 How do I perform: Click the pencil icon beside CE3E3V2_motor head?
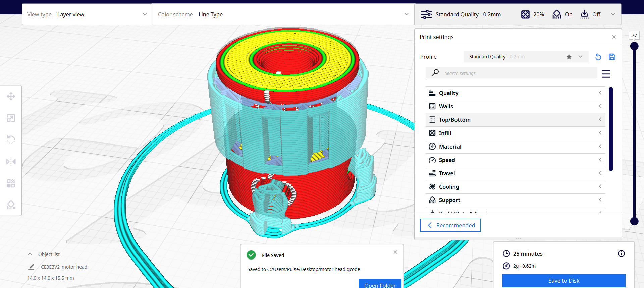[31, 267]
